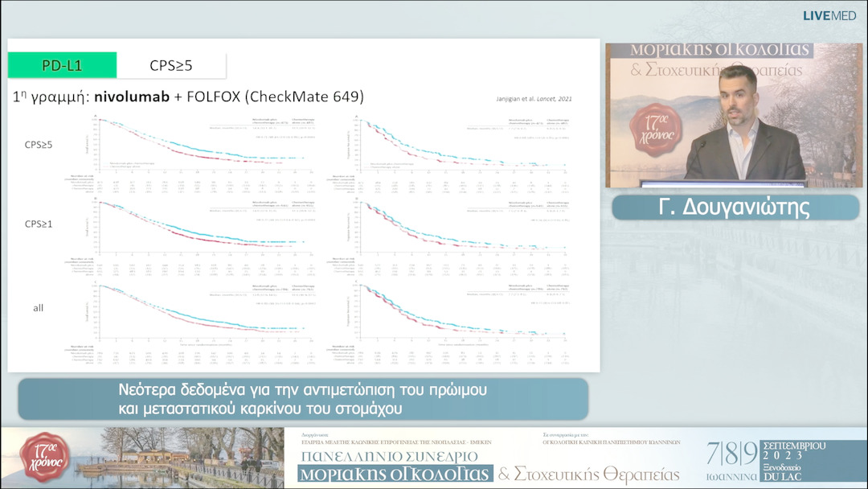This screenshot has width=868, height=489.
Task: Select the CPS≥5 box beside PD-L1
Action: click(x=171, y=65)
